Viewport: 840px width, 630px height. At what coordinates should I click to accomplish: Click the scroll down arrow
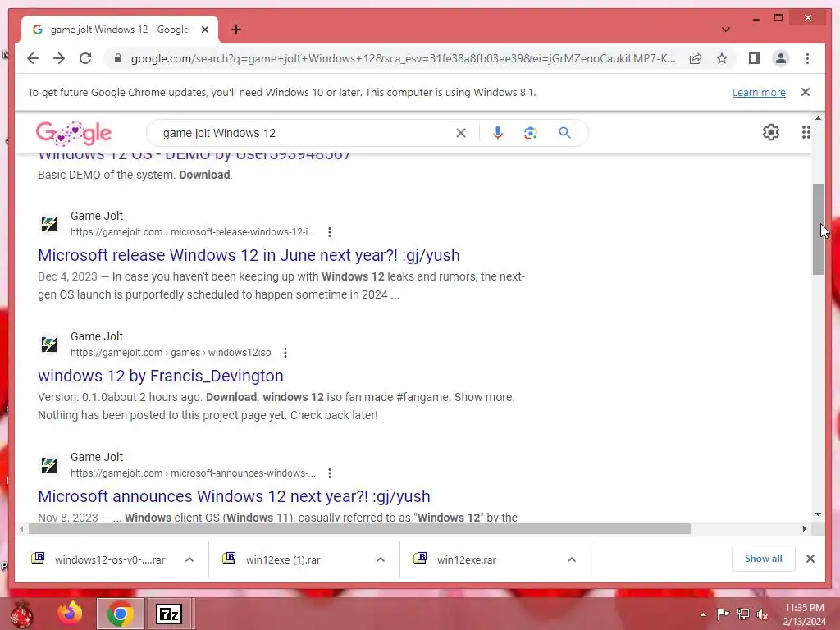tap(818, 514)
